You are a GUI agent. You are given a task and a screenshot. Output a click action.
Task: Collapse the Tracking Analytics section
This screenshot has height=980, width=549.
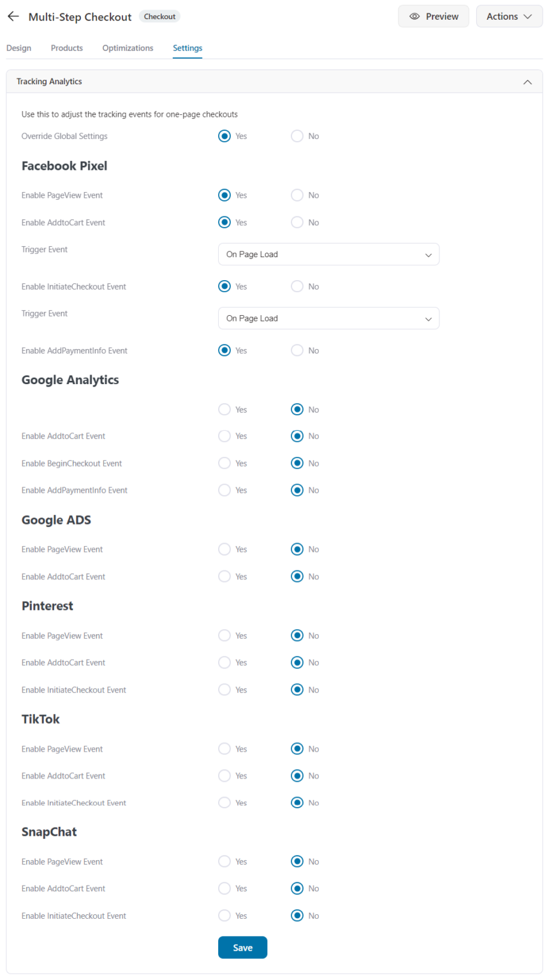528,82
